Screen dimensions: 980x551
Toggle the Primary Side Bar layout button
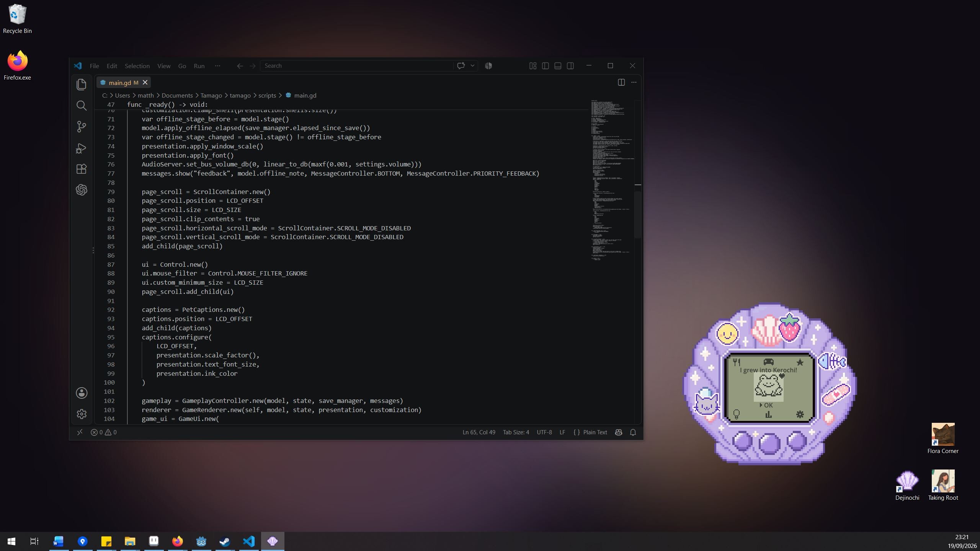(546, 66)
